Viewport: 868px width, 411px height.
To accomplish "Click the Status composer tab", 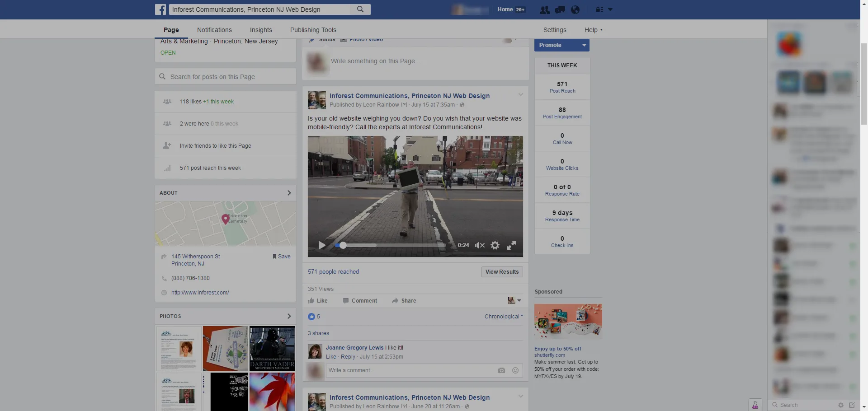I will [322, 40].
